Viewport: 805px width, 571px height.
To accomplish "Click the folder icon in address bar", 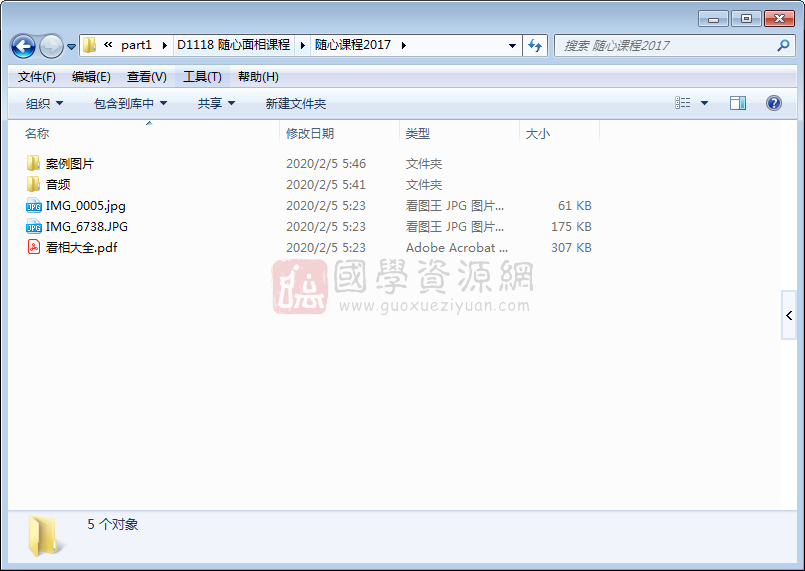I will point(89,45).
